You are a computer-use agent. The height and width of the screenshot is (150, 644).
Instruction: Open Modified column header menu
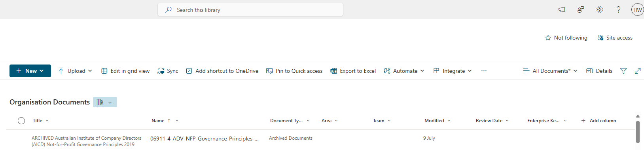click(x=438, y=121)
